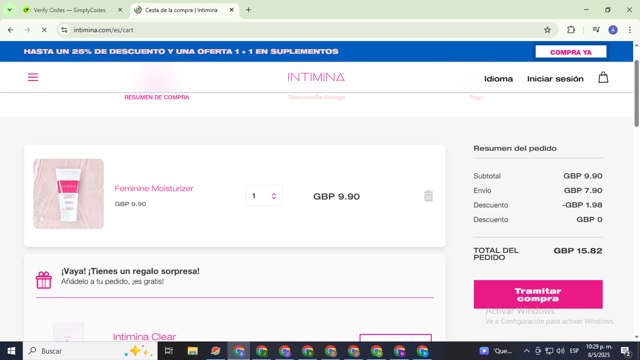
Task: Open a new browser tab
Action: pos(248,10)
